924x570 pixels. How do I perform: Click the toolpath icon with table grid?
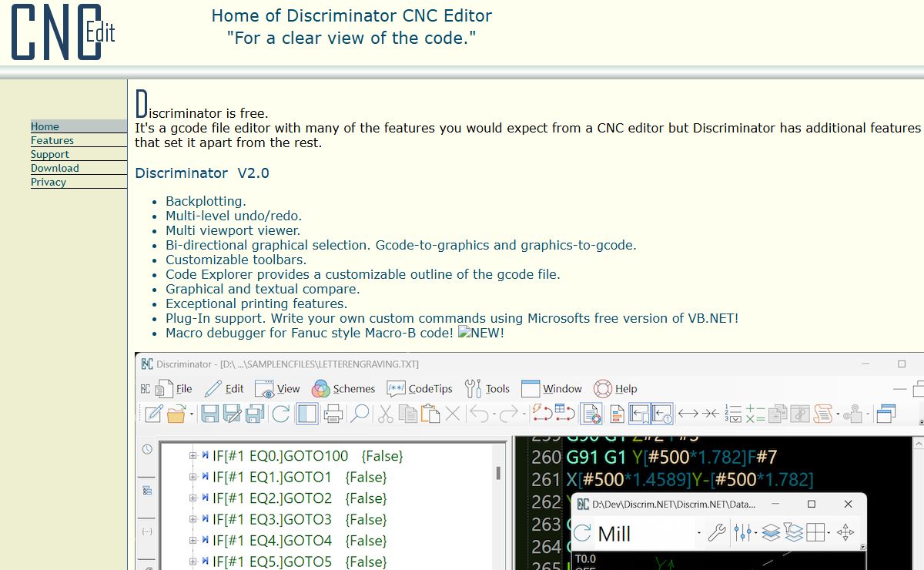565,414
